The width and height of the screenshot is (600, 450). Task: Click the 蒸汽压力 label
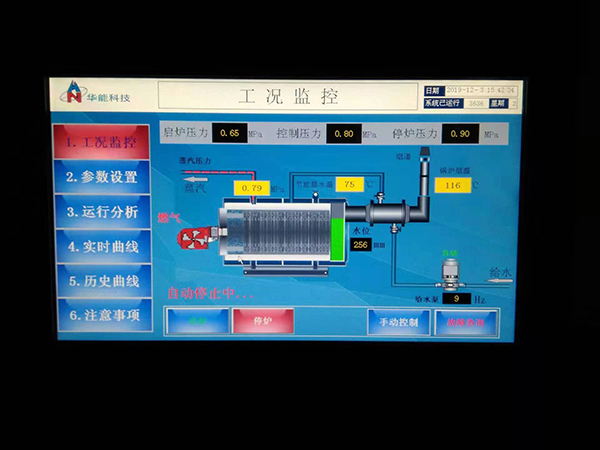195,161
